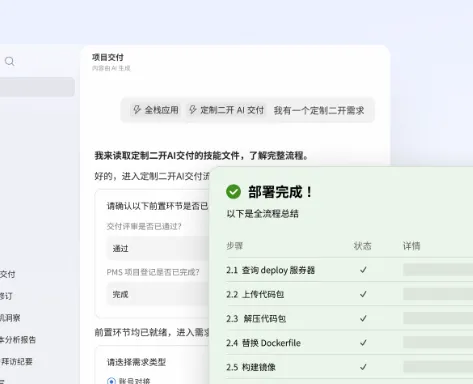Click the 详情 column header
The width and height of the screenshot is (473, 384).
412,246
